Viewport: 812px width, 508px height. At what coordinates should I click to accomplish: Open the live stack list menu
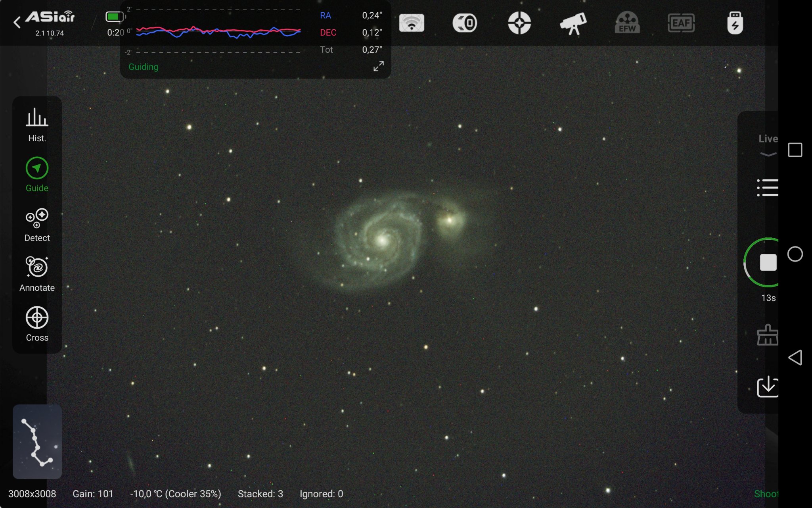tap(768, 188)
